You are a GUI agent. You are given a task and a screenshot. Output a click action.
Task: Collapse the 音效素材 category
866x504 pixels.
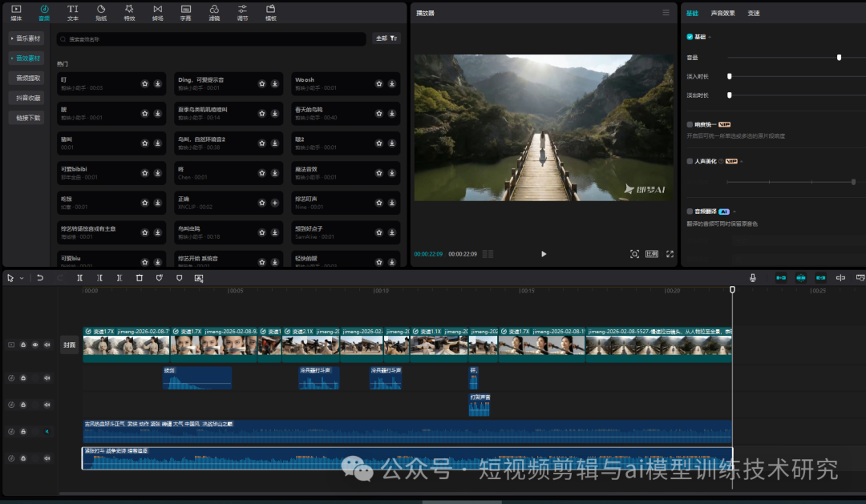[x=26, y=58]
